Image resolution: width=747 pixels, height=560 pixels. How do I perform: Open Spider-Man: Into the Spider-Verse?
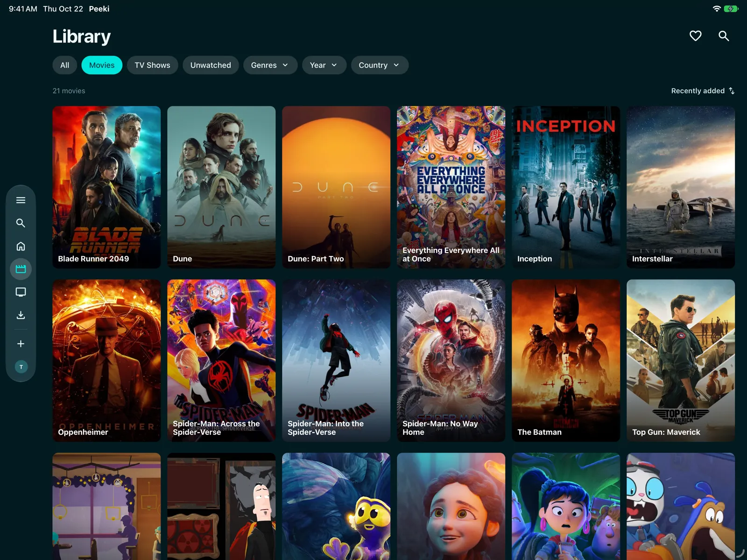(336, 361)
